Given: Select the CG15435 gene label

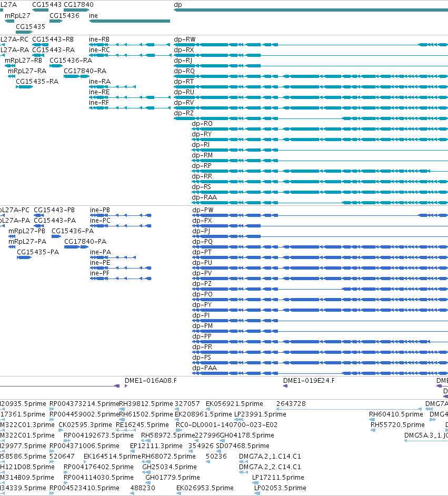Looking at the screenshot, I should point(31,26).
